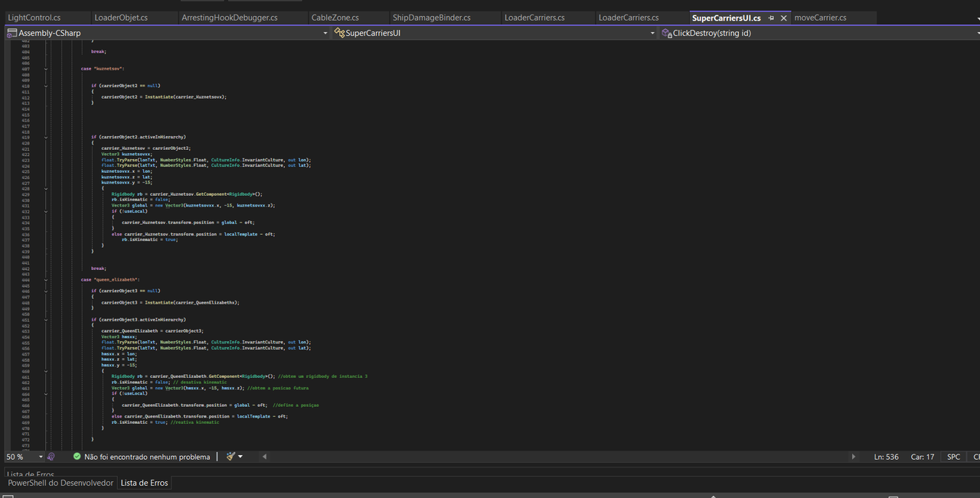Click the declaration Vector3 hmsxx;
The width and height of the screenshot is (980, 498).
pyautogui.click(x=119, y=337)
